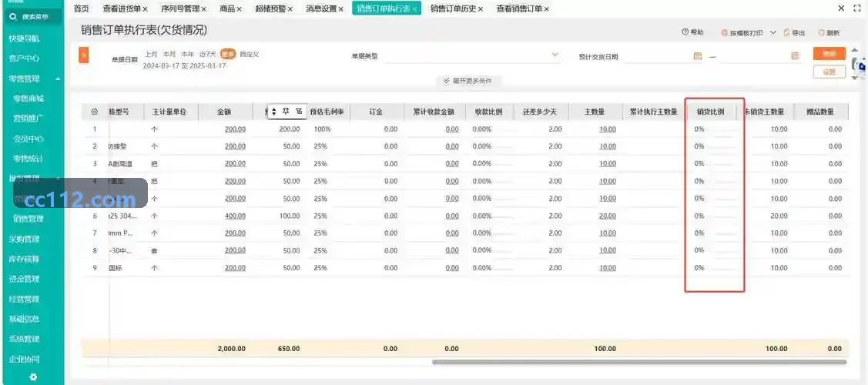
Task: Close the 查看销售订单 tab
Action: pyautogui.click(x=546, y=8)
